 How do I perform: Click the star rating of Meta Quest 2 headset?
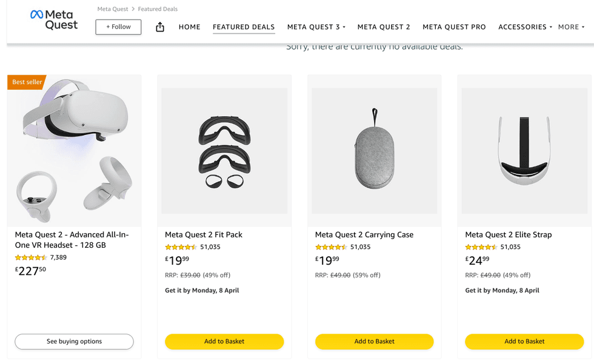pos(31,257)
